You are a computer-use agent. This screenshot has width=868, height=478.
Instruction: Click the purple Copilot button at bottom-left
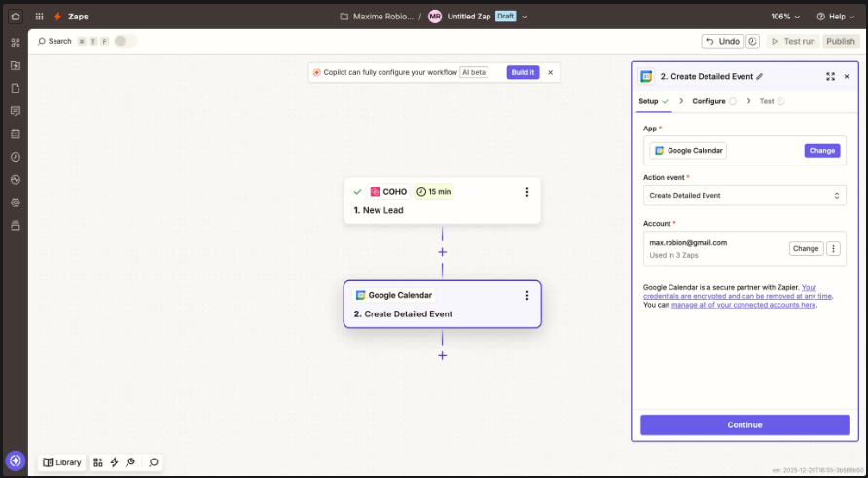[x=15, y=460]
